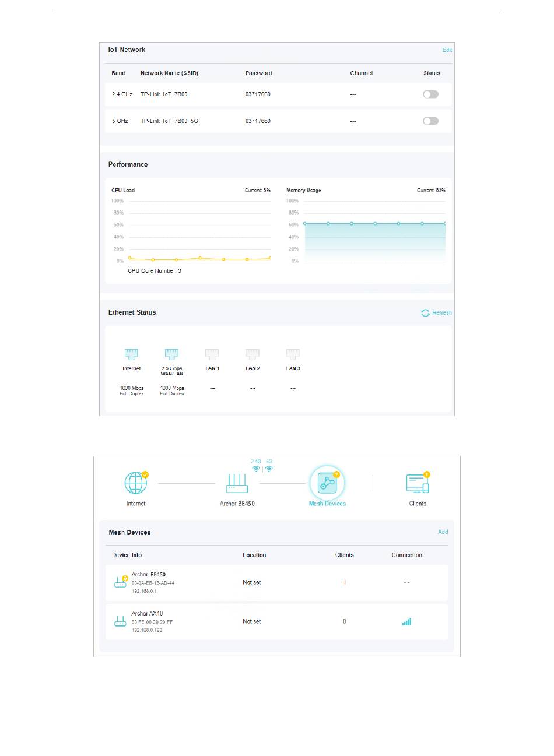The width and height of the screenshot is (554, 756).
Task: Click the CPU Core Number: 3 text
Action: pos(155,271)
